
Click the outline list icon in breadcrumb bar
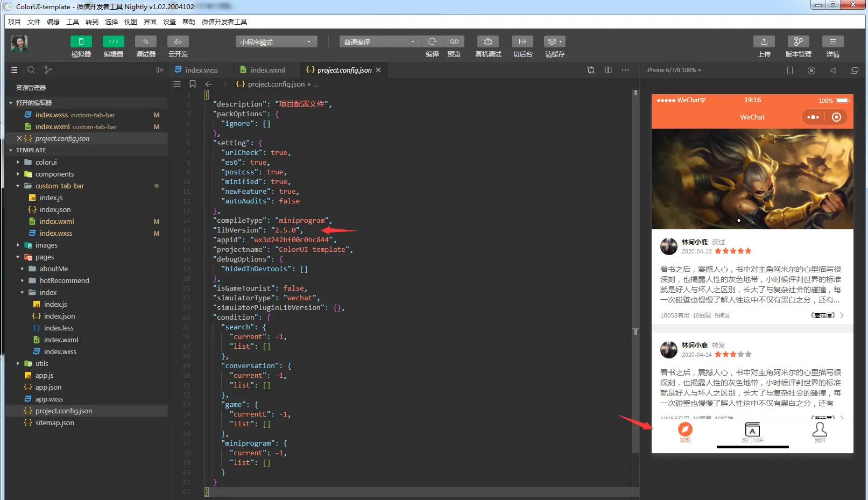177,84
